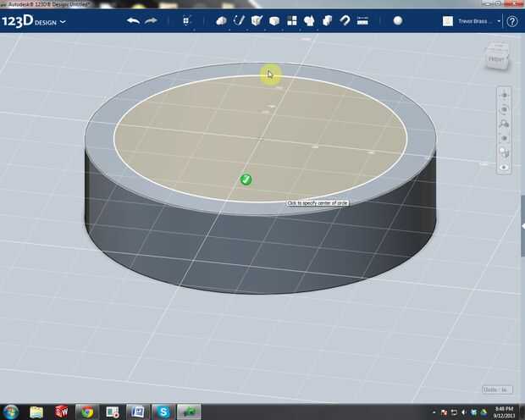Open Windows Explorer from the taskbar
The height and width of the screenshot is (420, 525).
pos(36,412)
